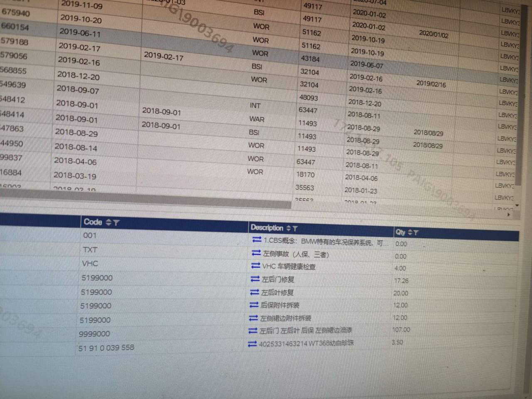Select the row with number 660154
Viewport: 532px width, 399px height.
click(x=15, y=27)
